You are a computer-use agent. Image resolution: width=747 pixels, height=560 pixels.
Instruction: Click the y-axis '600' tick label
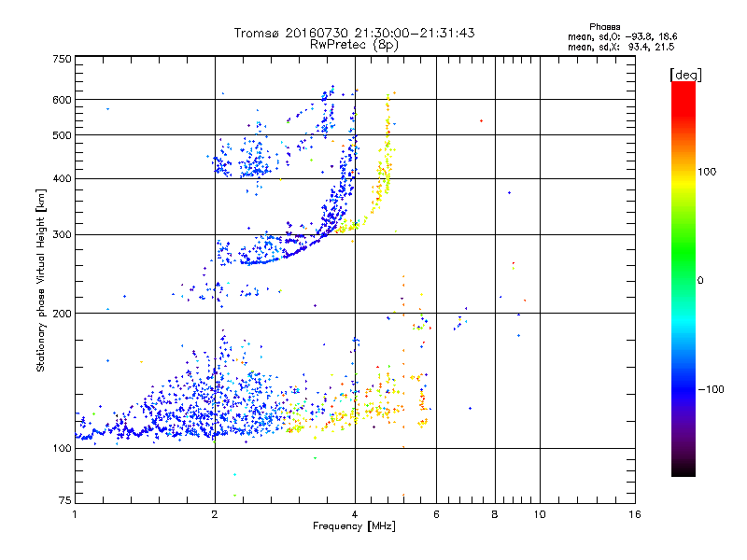(x=62, y=100)
